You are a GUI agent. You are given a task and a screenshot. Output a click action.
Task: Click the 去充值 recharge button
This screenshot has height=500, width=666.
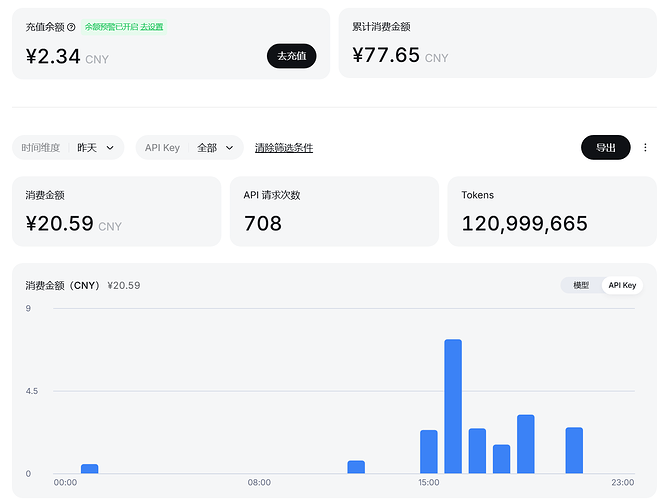pos(291,56)
